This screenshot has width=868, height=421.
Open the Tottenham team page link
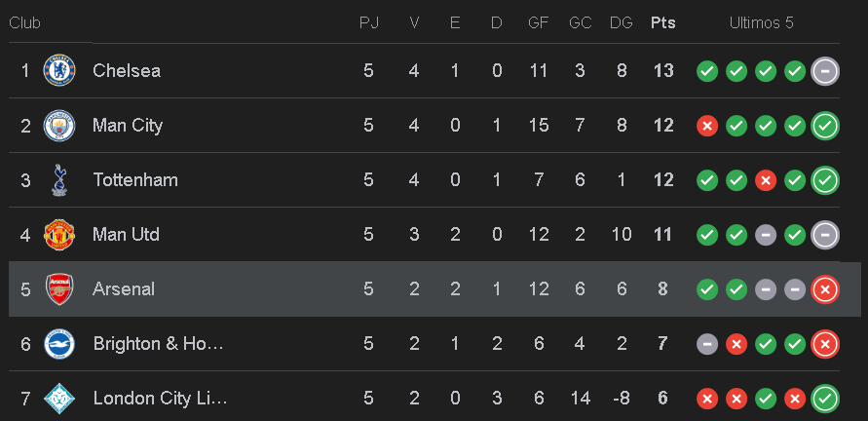[x=135, y=180]
